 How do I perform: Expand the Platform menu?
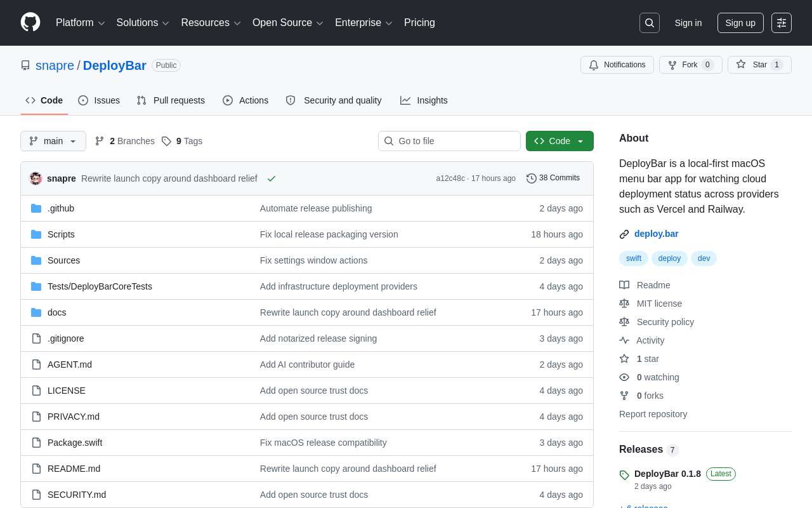(x=81, y=23)
